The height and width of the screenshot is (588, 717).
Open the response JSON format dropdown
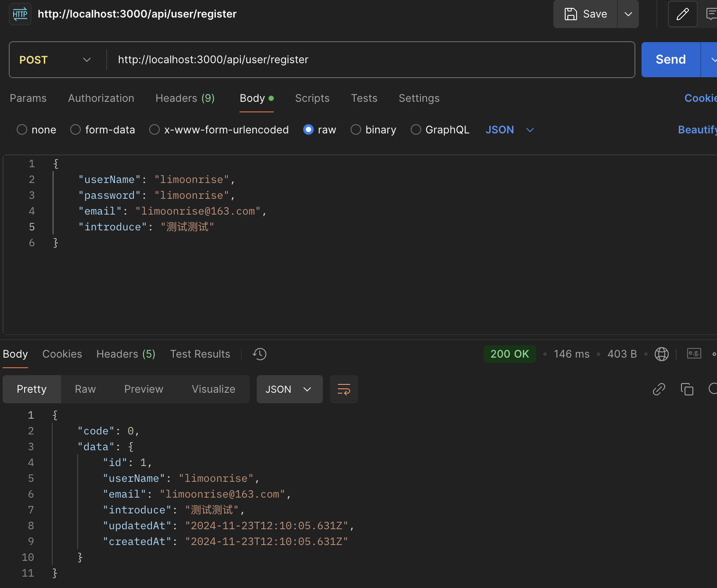point(290,389)
